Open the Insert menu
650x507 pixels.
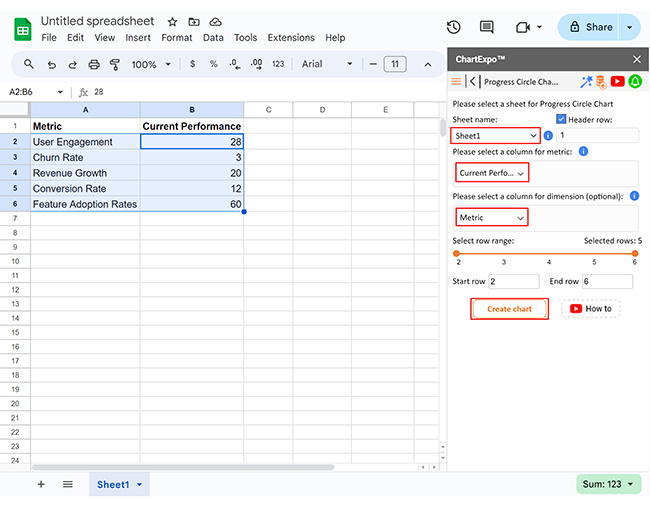138,38
